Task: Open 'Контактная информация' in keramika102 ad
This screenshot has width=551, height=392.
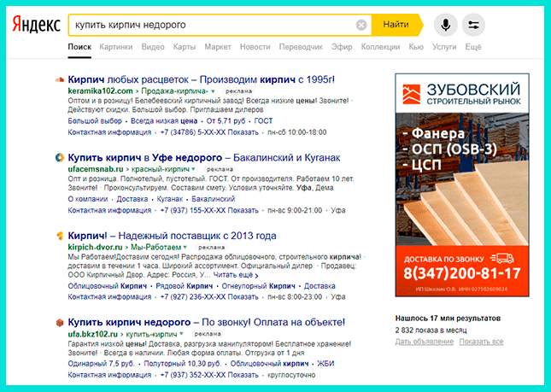Action: click(109, 132)
